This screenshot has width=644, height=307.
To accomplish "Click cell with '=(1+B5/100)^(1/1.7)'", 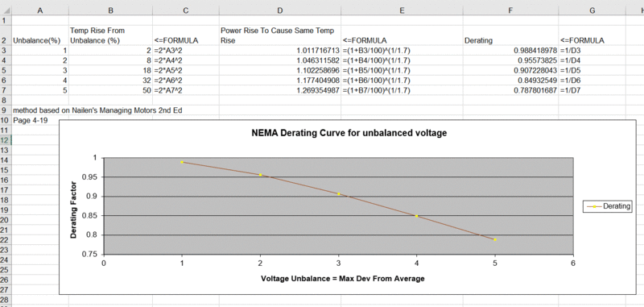I will click(402, 70).
